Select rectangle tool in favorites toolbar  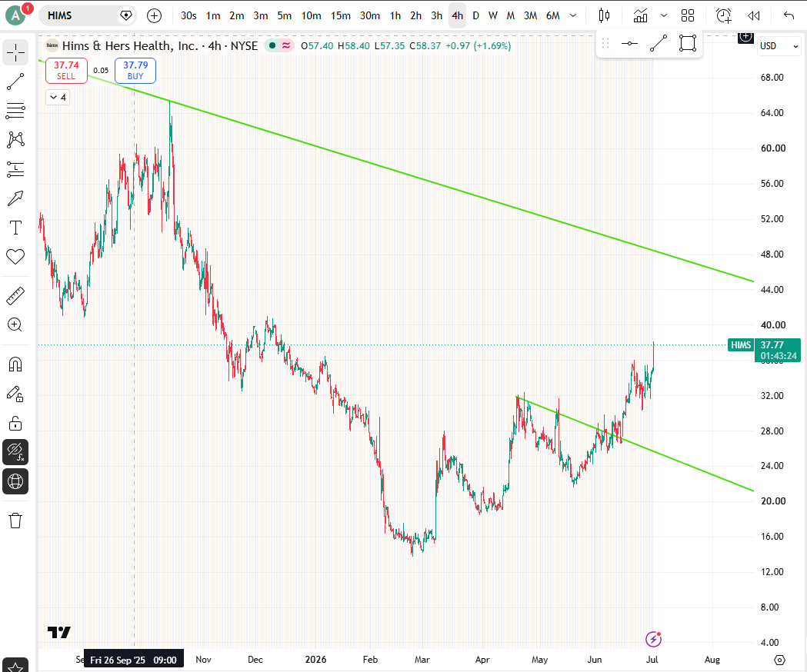688,44
